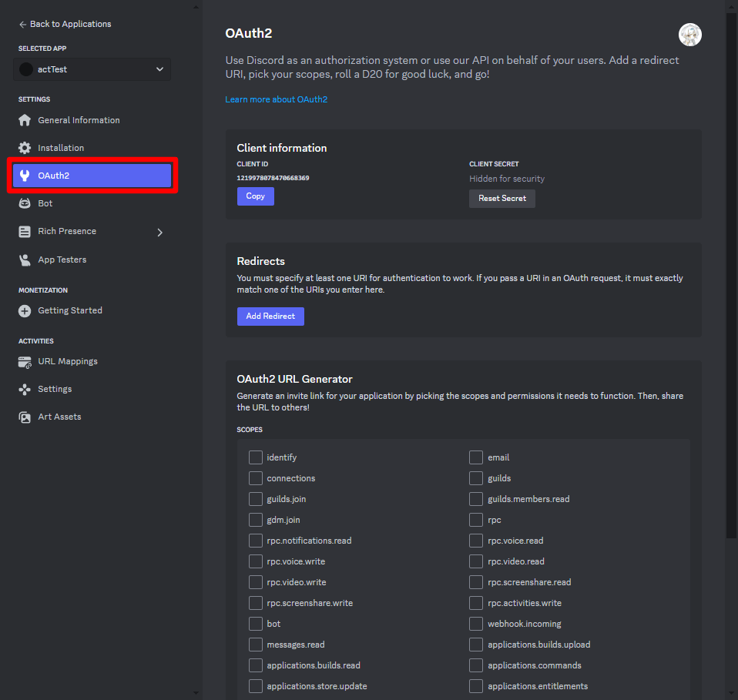
Task: Click the main page vertical scrollbar
Action: click(731, 276)
